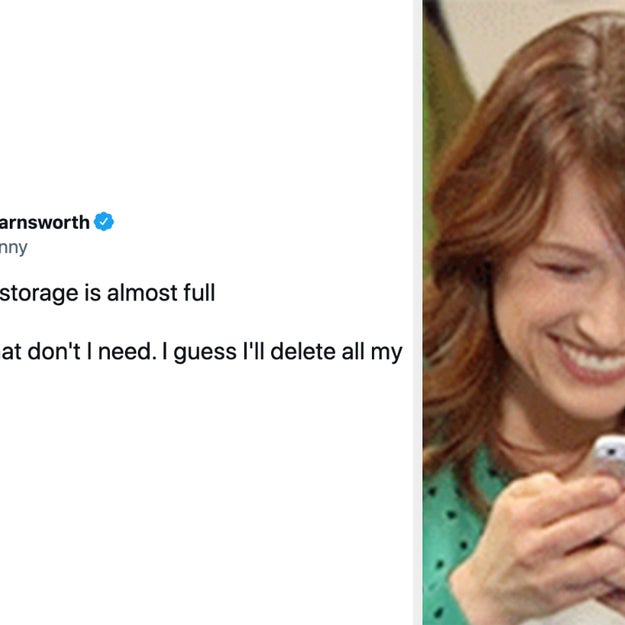Open the profile name ending in 'arnsworth'
This screenshot has height=625, width=625.
[x=45, y=222]
